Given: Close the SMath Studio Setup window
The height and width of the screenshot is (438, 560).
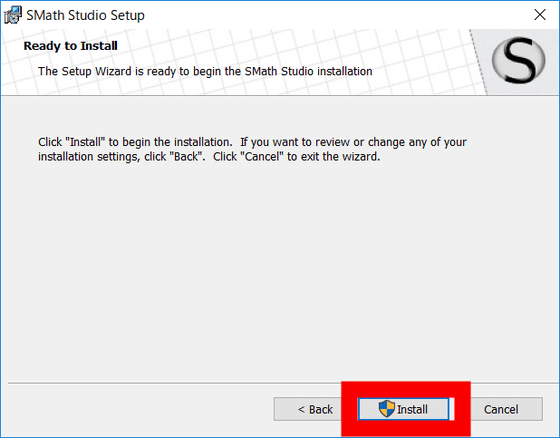Looking at the screenshot, I should [540, 15].
